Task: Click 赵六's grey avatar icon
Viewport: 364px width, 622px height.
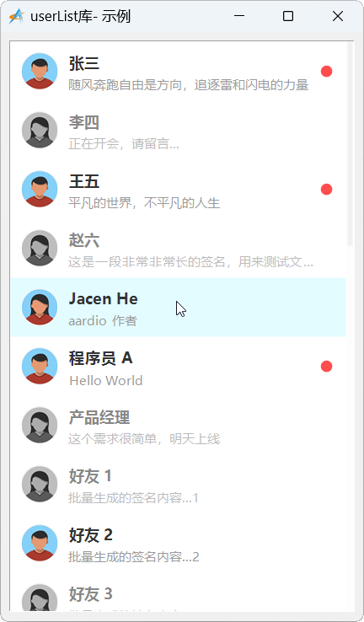Action: pyautogui.click(x=40, y=249)
